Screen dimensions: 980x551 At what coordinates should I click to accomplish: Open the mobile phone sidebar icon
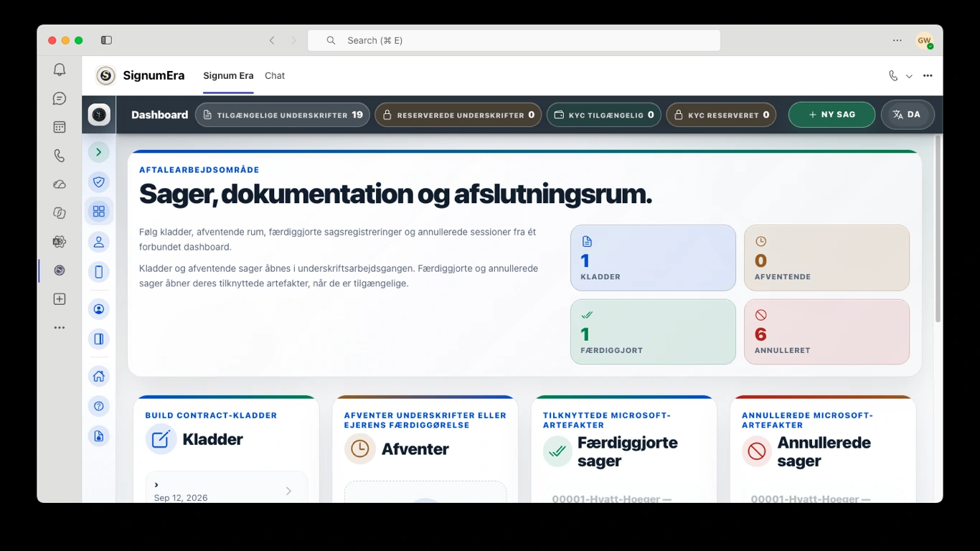[99, 272]
